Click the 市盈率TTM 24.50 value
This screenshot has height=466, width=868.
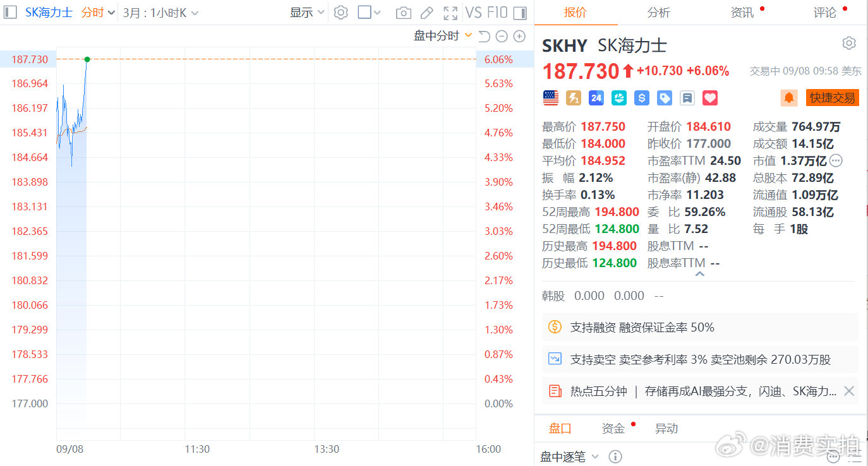725,160
